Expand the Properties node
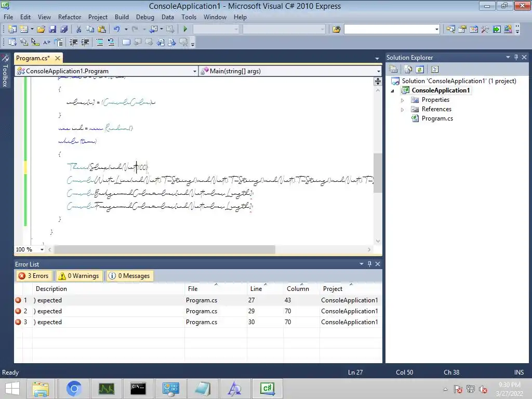The image size is (532, 399). [403, 100]
